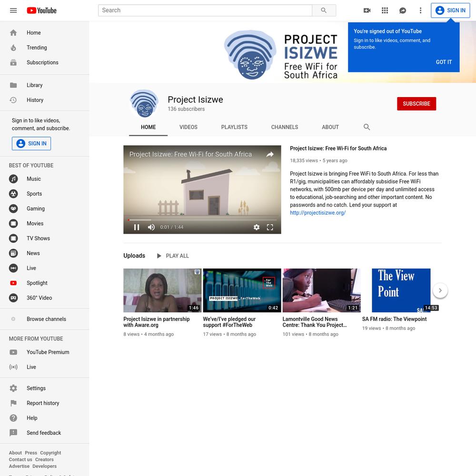The height and width of the screenshot is (476, 476).
Task: Open Browse channels
Action: click(x=45, y=319)
